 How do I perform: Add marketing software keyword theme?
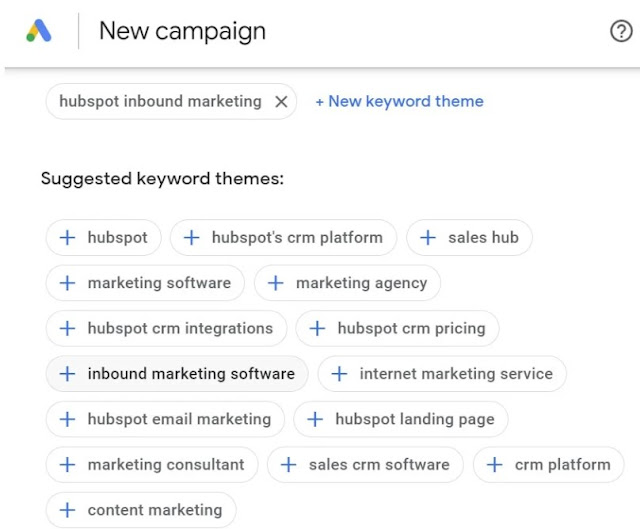145,283
